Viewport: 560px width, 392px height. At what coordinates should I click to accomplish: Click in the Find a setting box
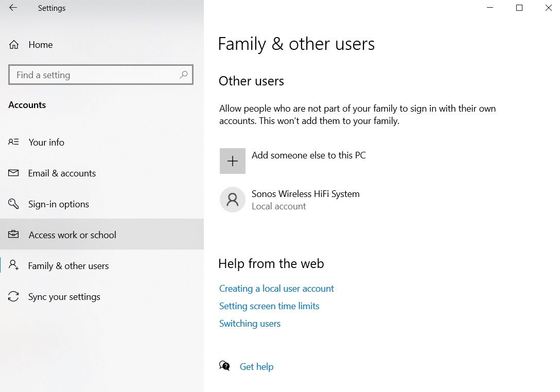101,75
